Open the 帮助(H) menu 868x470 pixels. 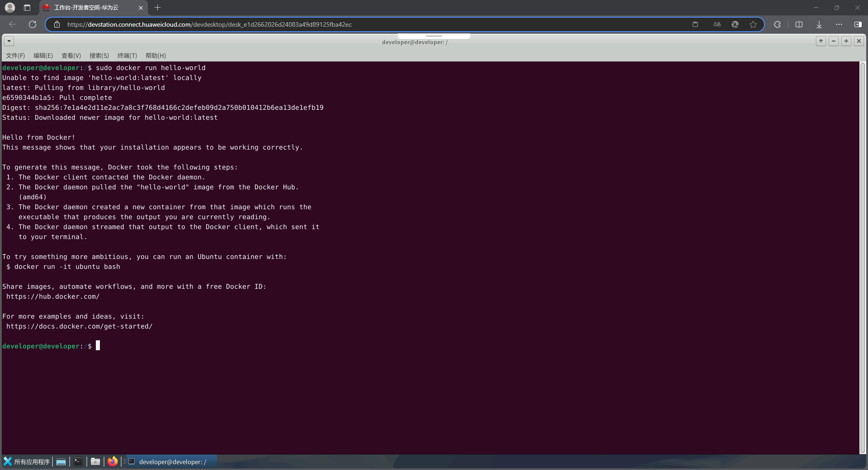156,56
